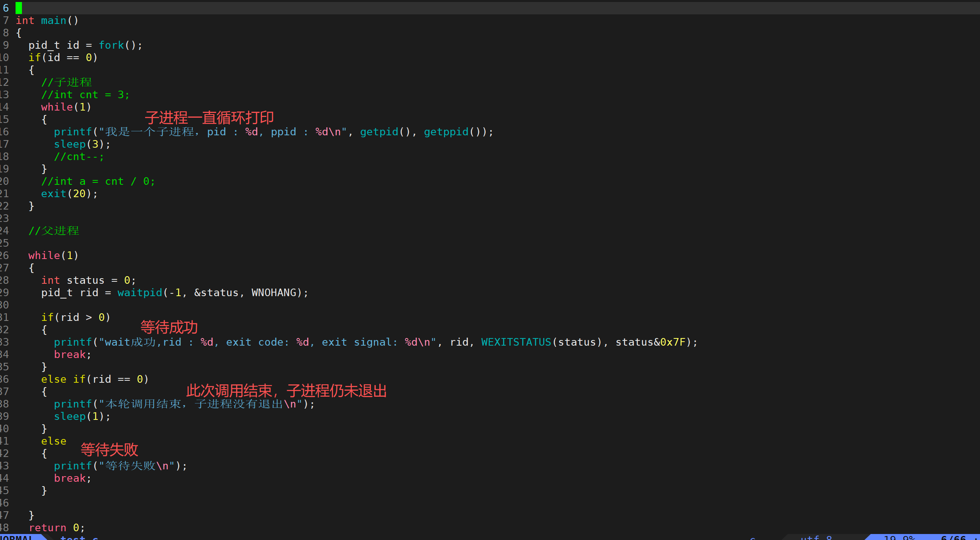Image resolution: width=980 pixels, height=540 pixels.
Task: Click the red annotation 此次调用结束,子进程仍未退出
Action: point(286,391)
